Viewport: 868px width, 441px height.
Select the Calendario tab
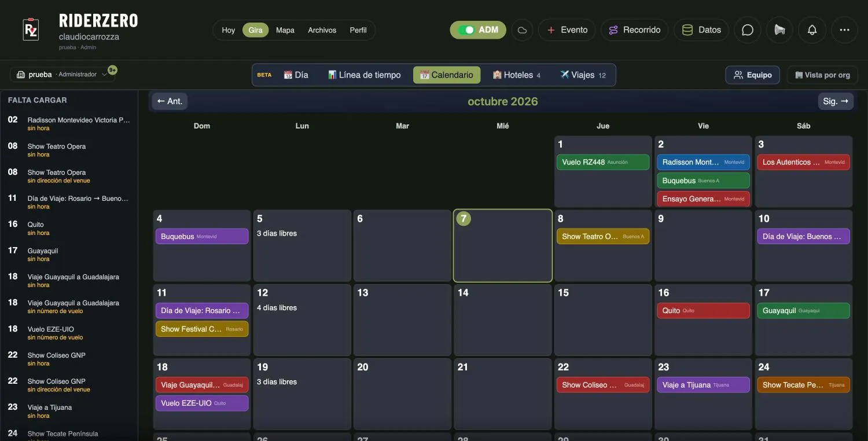(447, 75)
